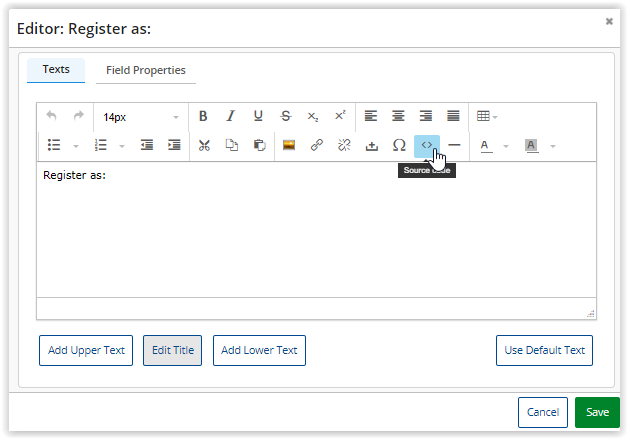Click the paste icon
Viewport: 628px width, 439px height.
(259, 145)
